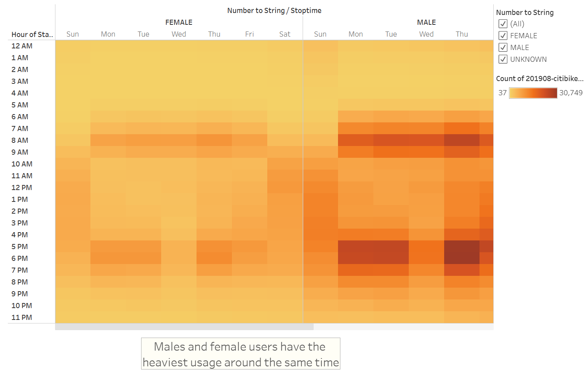Select the darkest cell at MALE Thursday 5 PM
This screenshot has width=588, height=375.
click(462, 246)
